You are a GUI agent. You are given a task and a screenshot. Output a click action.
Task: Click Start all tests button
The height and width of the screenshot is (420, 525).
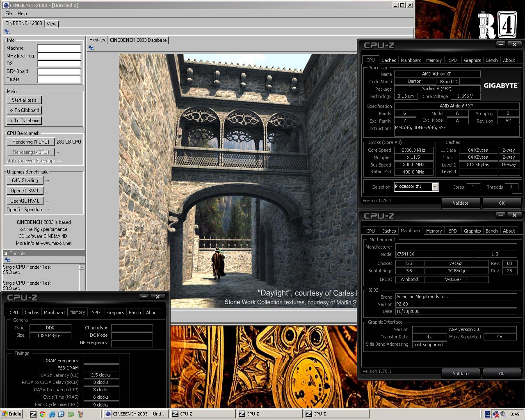(x=24, y=100)
